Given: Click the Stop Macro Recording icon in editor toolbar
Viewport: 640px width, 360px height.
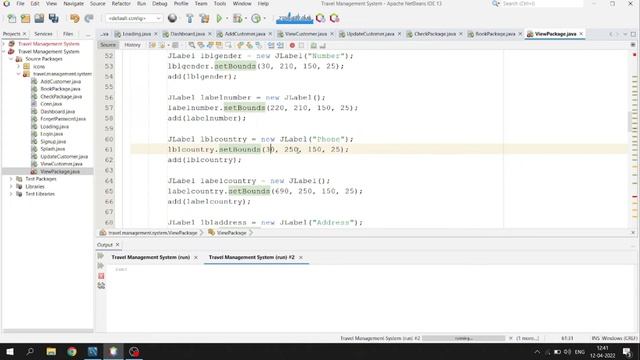Looking at the screenshot, I should pos(301,45).
